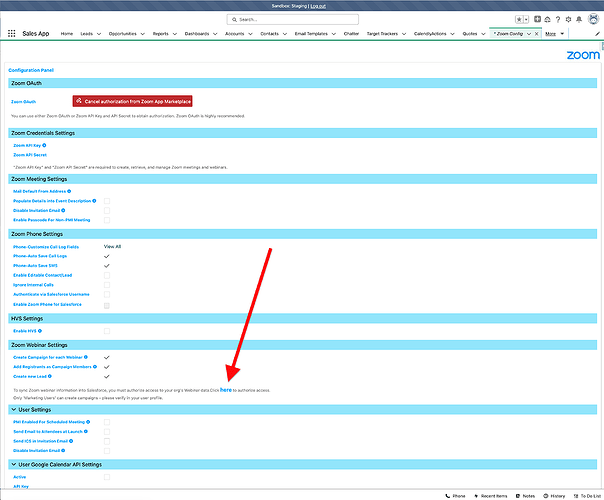Click the Enable HVS info icon
This screenshot has width=604, height=500.
point(40,331)
